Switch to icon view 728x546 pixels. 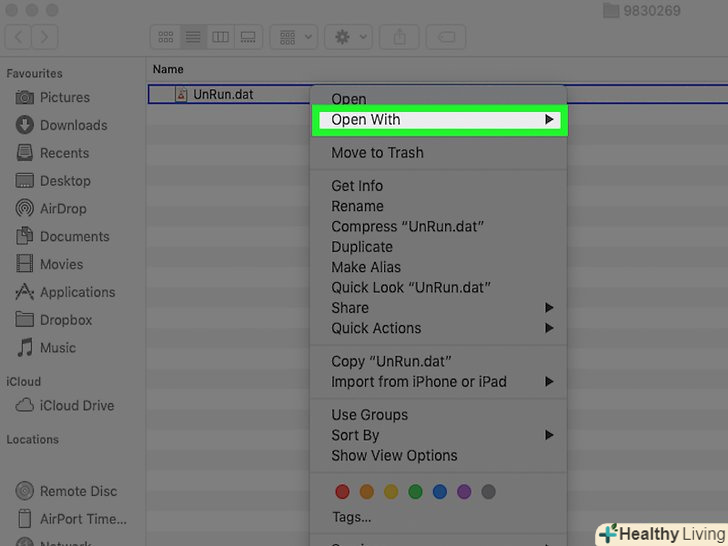click(165, 37)
